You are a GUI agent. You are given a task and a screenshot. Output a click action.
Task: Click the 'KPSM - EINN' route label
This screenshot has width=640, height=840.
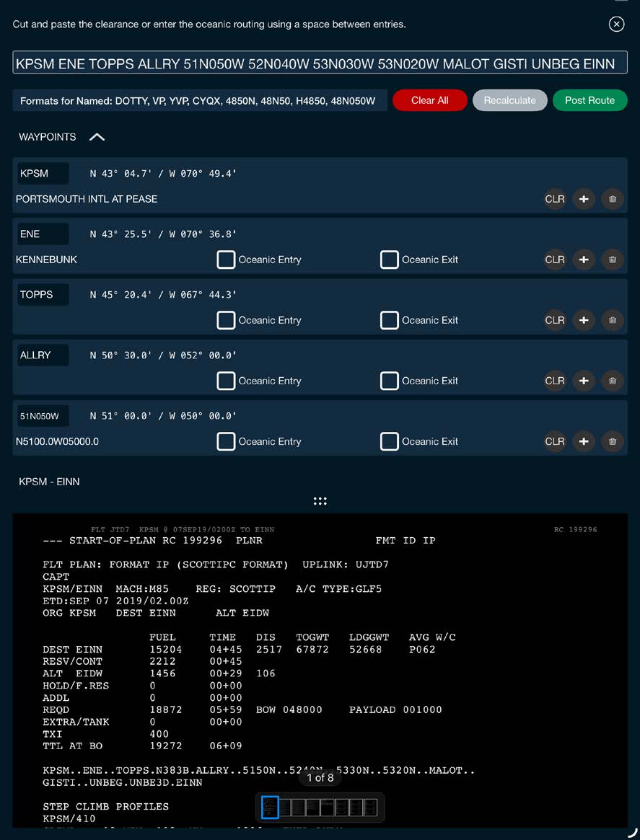point(49,482)
